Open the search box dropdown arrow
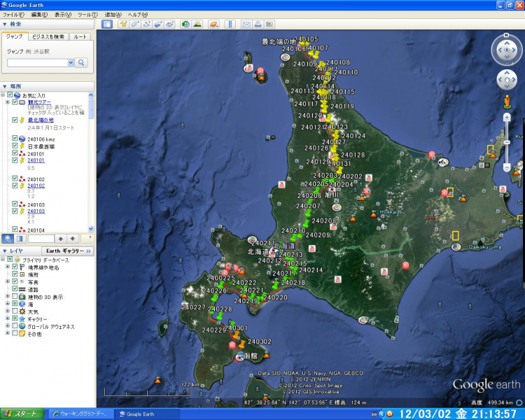Screen dimensions: 525x420 click(x=71, y=62)
